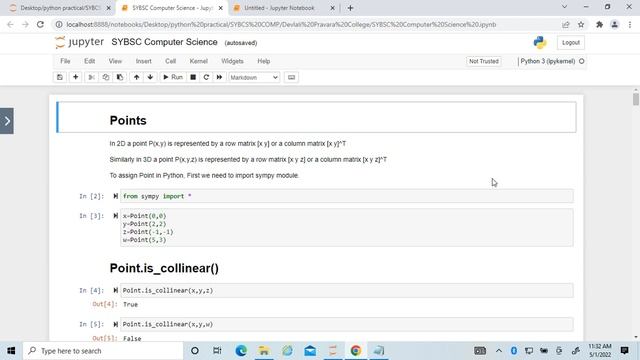Open a new browser tab
640x360 pixels.
350,8
